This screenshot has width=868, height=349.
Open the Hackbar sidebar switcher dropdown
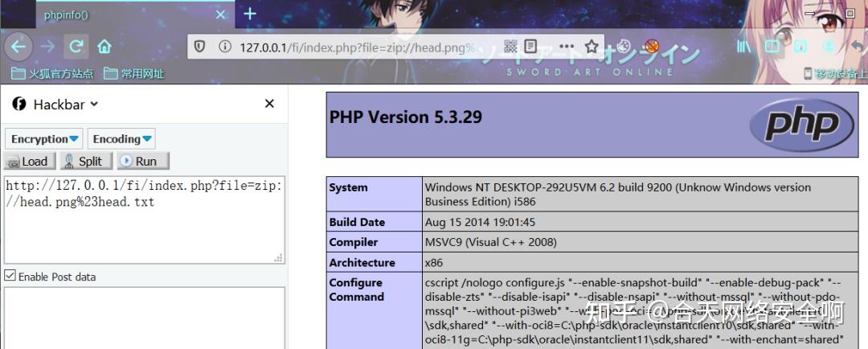click(x=67, y=105)
